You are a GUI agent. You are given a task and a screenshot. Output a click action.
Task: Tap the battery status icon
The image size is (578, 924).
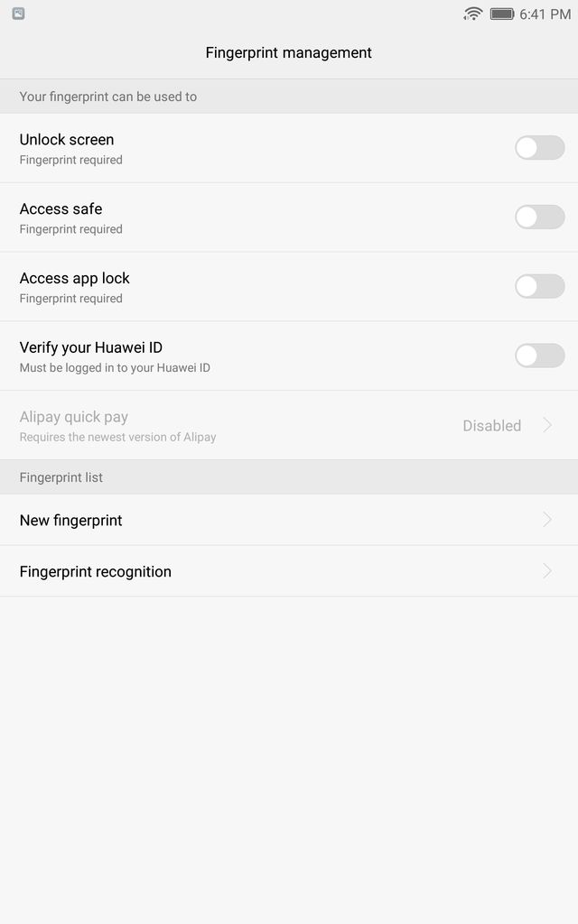click(x=502, y=14)
